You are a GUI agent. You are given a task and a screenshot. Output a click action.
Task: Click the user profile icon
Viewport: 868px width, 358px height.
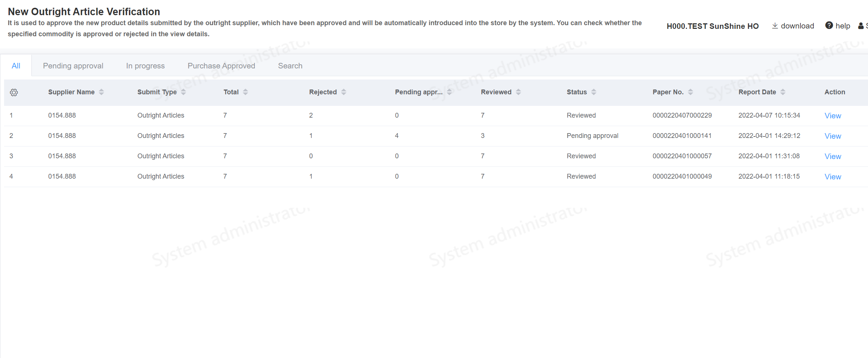tap(861, 26)
